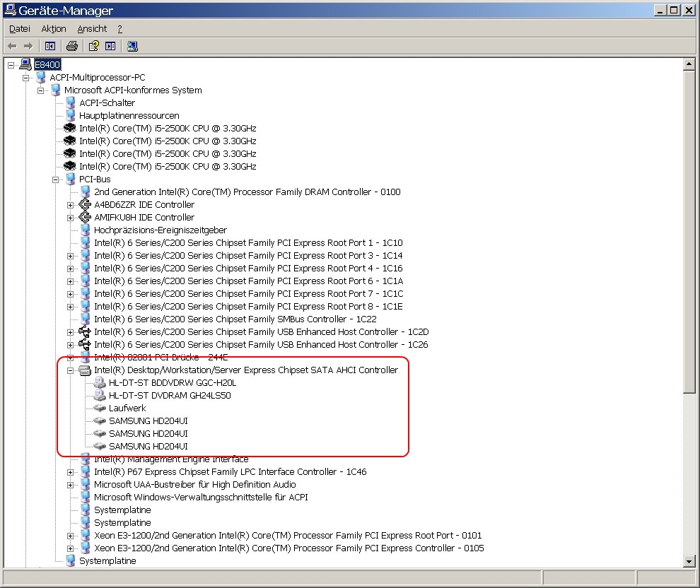Click the Back arrow toolbar icon
This screenshot has width=700, height=588.
[13, 46]
